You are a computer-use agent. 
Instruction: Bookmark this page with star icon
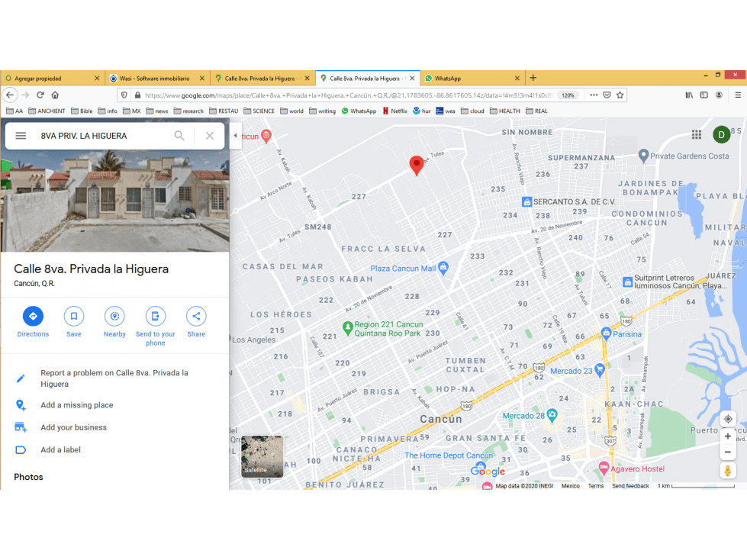pos(620,95)
